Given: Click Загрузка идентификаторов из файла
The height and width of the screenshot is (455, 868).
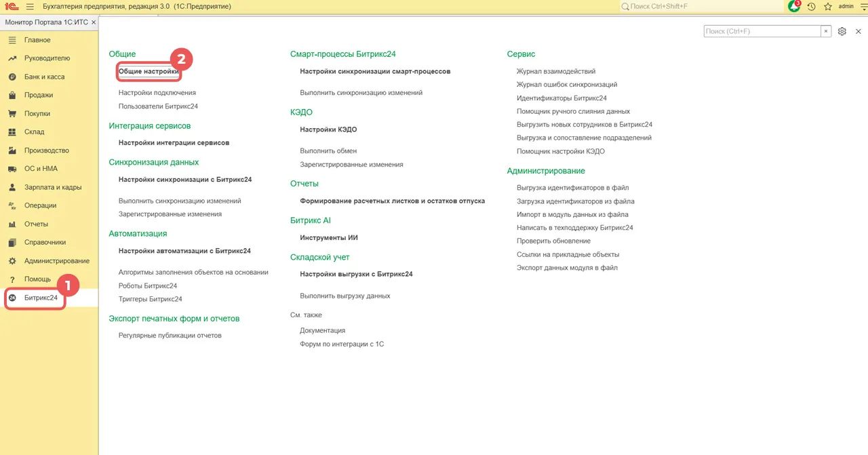Looking at the screenshot, I should [576, 201].
